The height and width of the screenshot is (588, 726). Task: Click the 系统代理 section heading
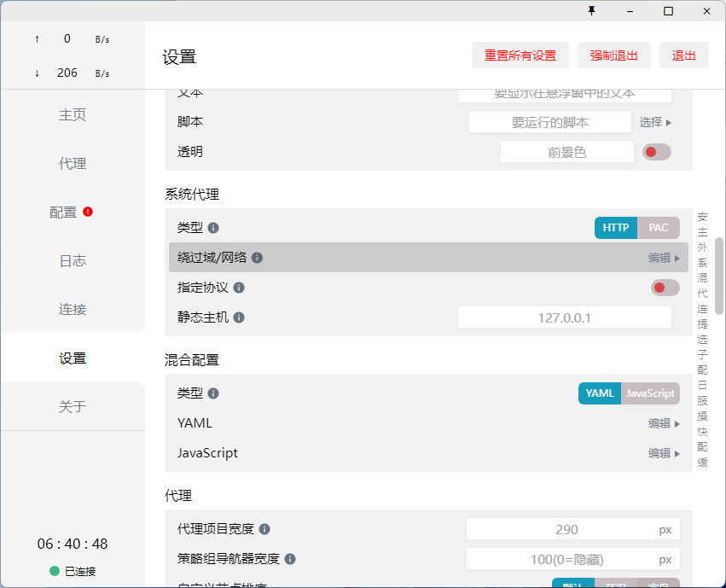pos(192,194)
